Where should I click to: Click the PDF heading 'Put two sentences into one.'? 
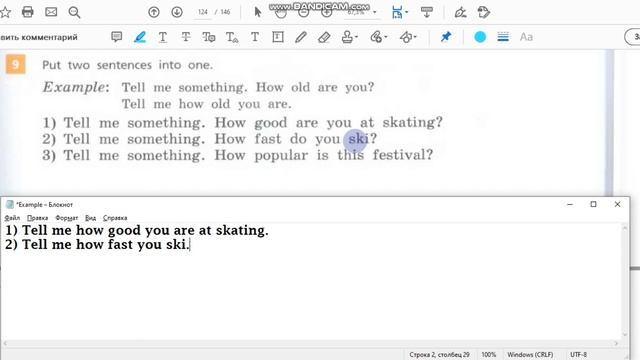pyautogui.click(x=127, y=65)
